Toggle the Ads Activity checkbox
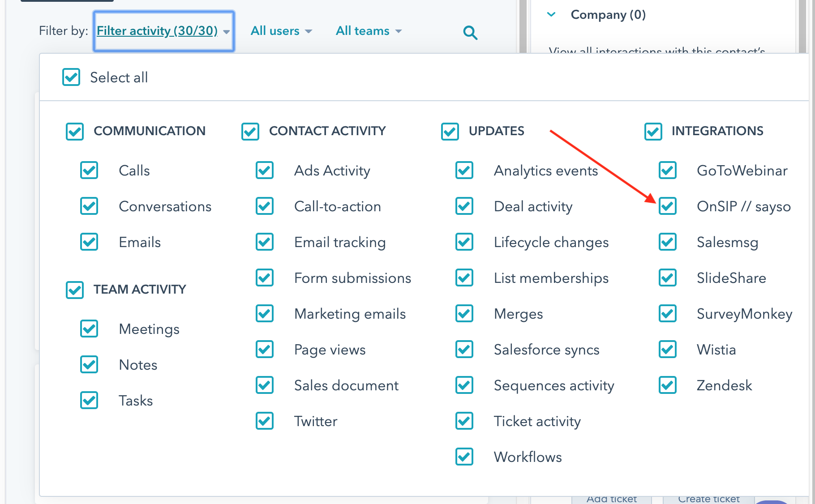 (x=265, y=170)
